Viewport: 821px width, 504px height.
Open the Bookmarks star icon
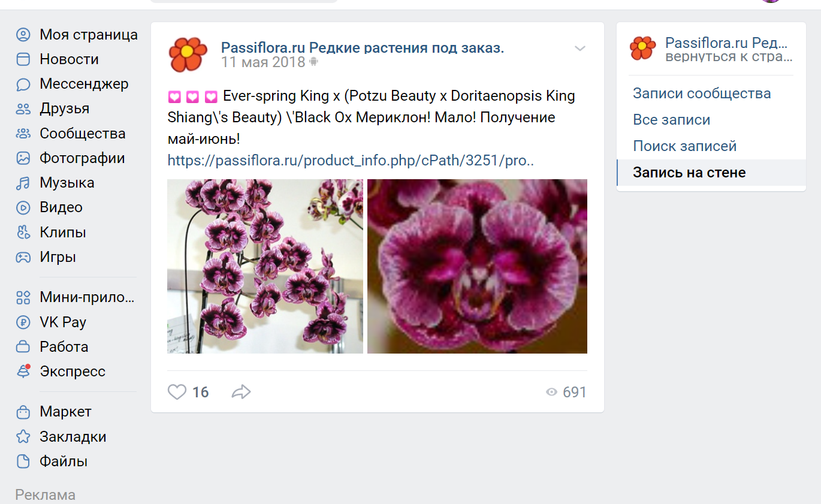point(23,437)
